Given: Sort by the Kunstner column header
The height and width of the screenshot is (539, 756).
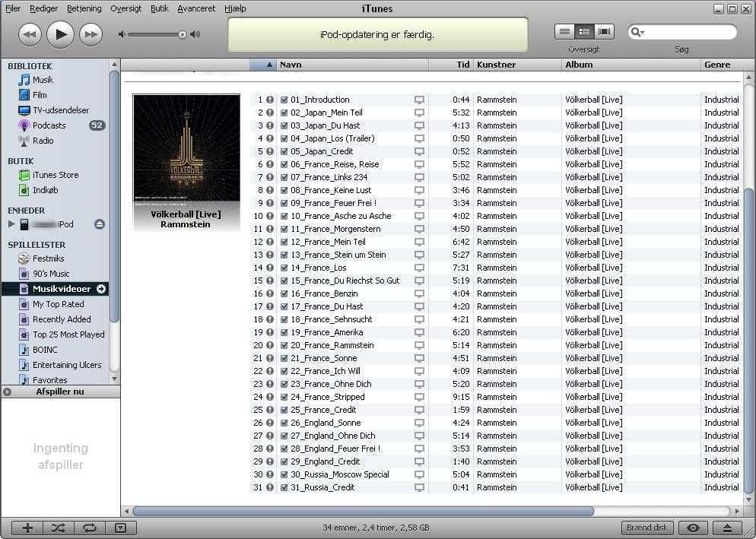Looking at the screenshot, I should 517,65.
